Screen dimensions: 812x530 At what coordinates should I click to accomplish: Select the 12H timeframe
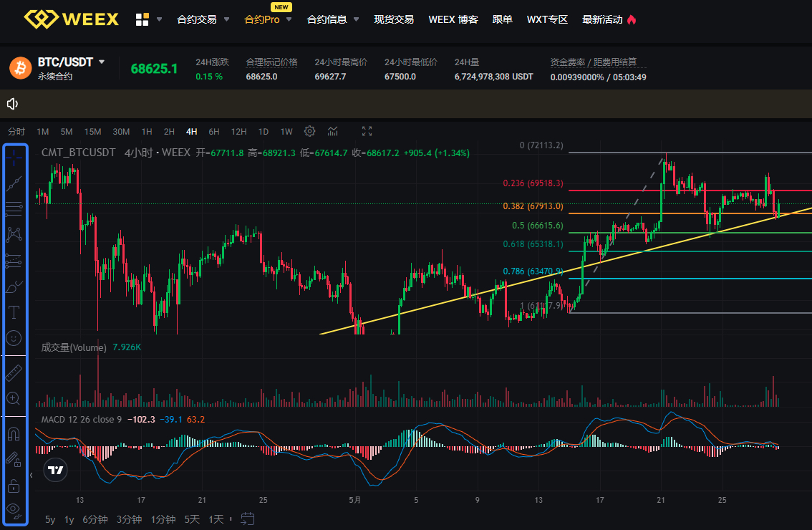coord(238,132)
